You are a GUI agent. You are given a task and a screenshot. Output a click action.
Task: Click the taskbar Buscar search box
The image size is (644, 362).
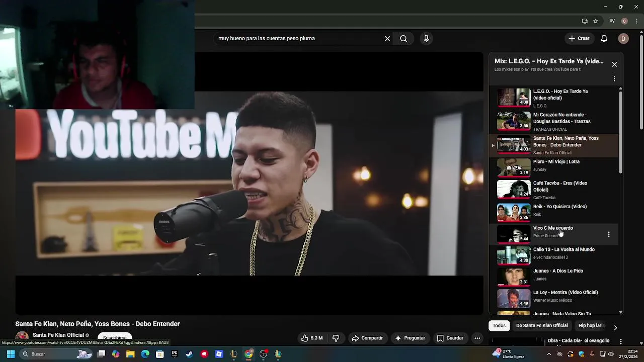pos(55,354)
